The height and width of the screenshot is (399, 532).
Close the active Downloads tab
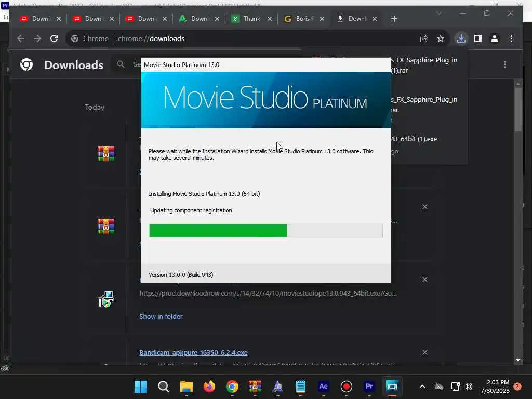(x=375, y=19)
